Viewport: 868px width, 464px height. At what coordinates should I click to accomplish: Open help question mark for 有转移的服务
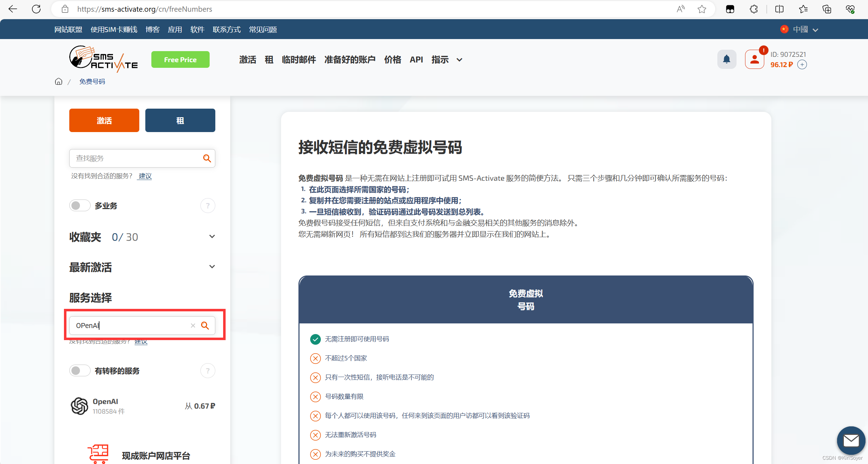point(208,371)
